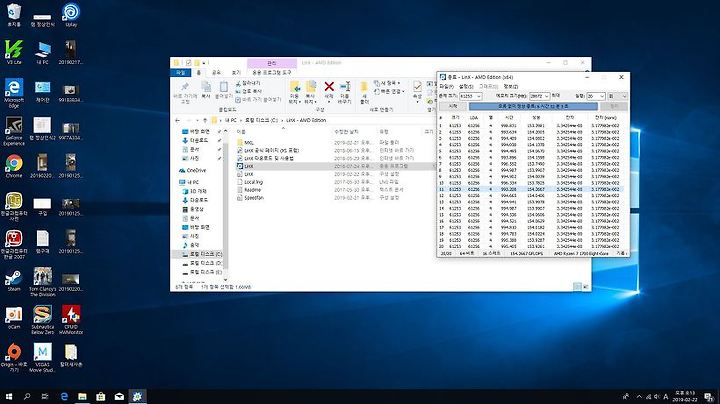This screenshot has height=404, width=720.
Task: Click the taskbar clock
Action: pos(685,396)
